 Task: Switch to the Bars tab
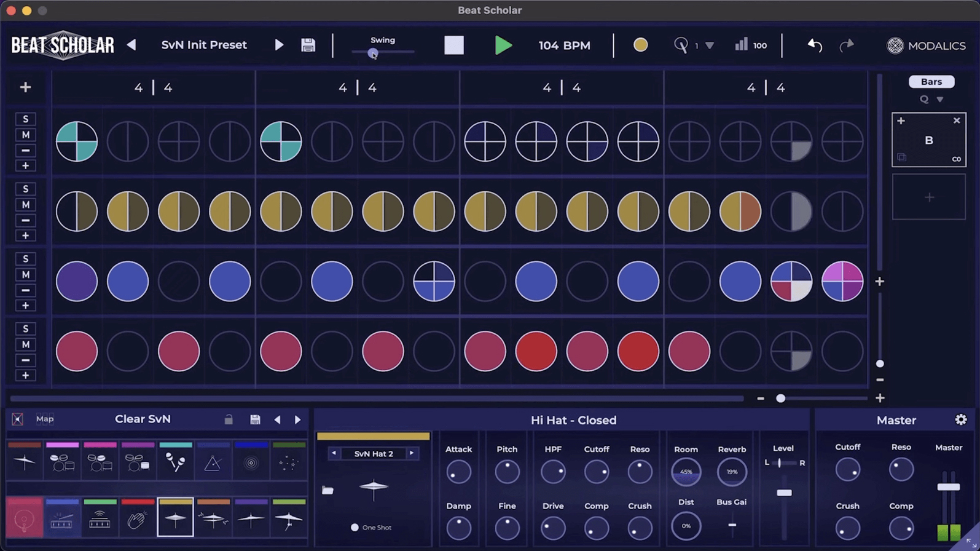pyautogui.click(x=931, y=81)
